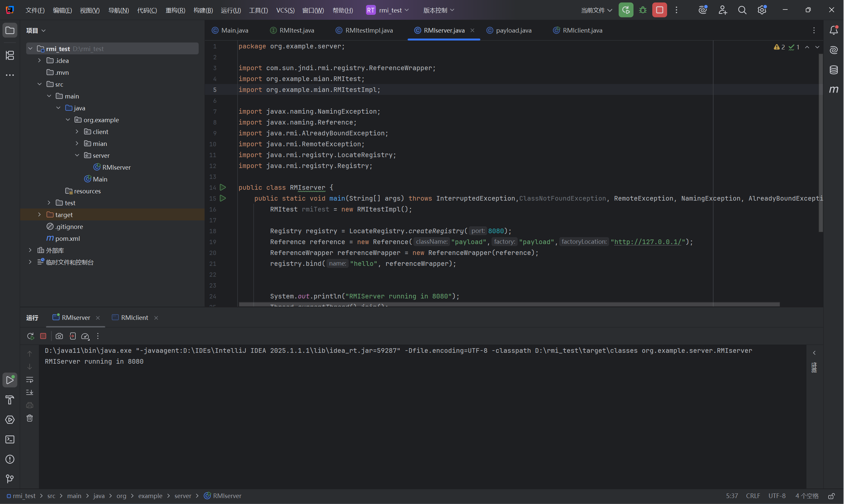Take a thread dump camera icon
This screenshot has height=504, width=844.
(59, 336)
